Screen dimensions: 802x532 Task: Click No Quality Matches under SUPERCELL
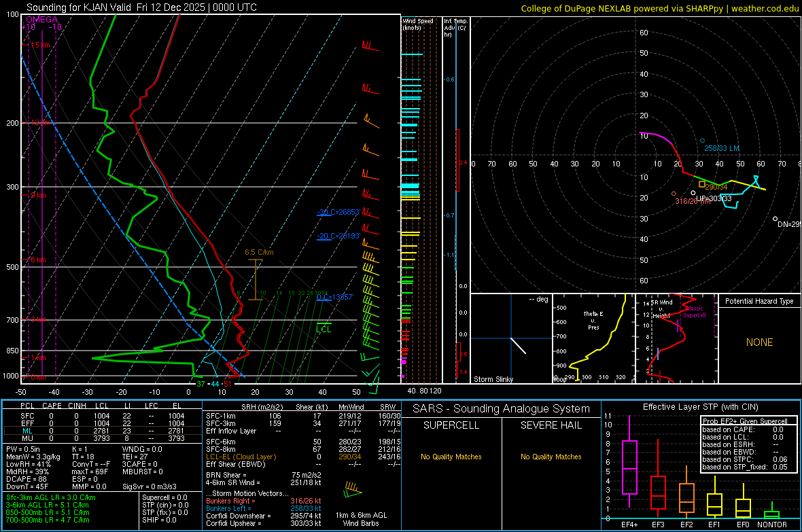click(x=451, y=457)
